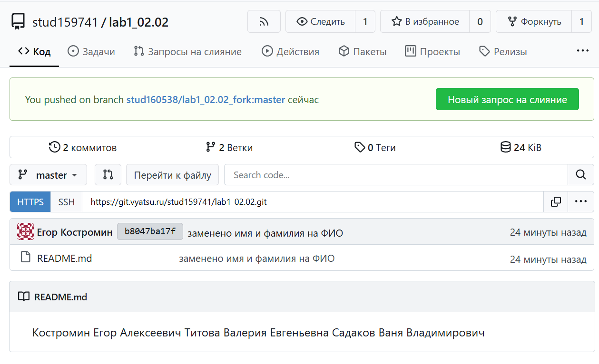599x364 pixels.
Task: Open the master branch dropdown
Action: 48,175
